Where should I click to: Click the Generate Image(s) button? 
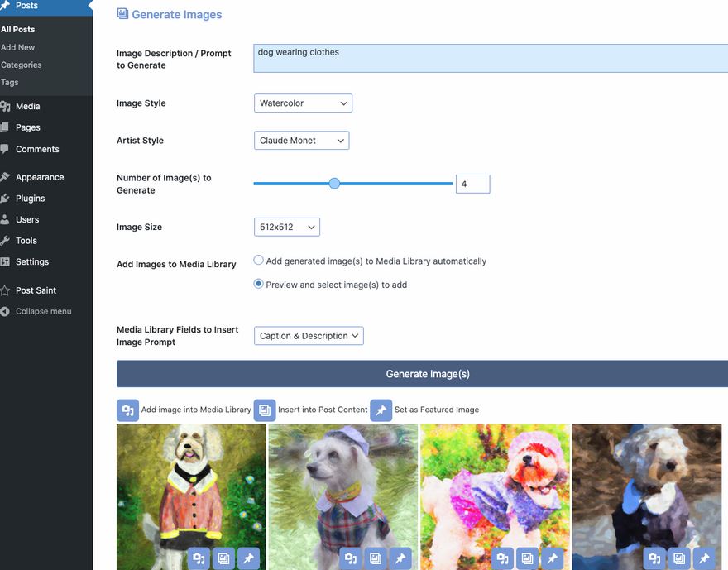423,374
